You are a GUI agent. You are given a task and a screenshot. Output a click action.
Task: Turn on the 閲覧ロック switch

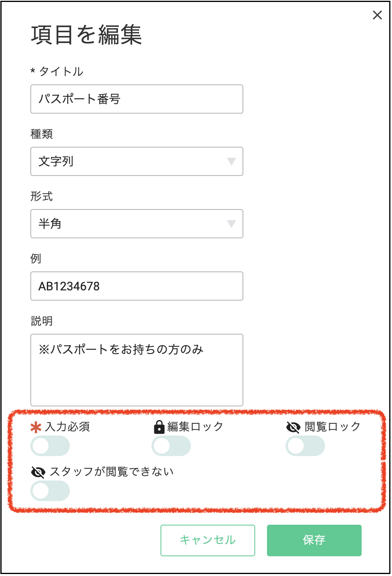point(305,446)
